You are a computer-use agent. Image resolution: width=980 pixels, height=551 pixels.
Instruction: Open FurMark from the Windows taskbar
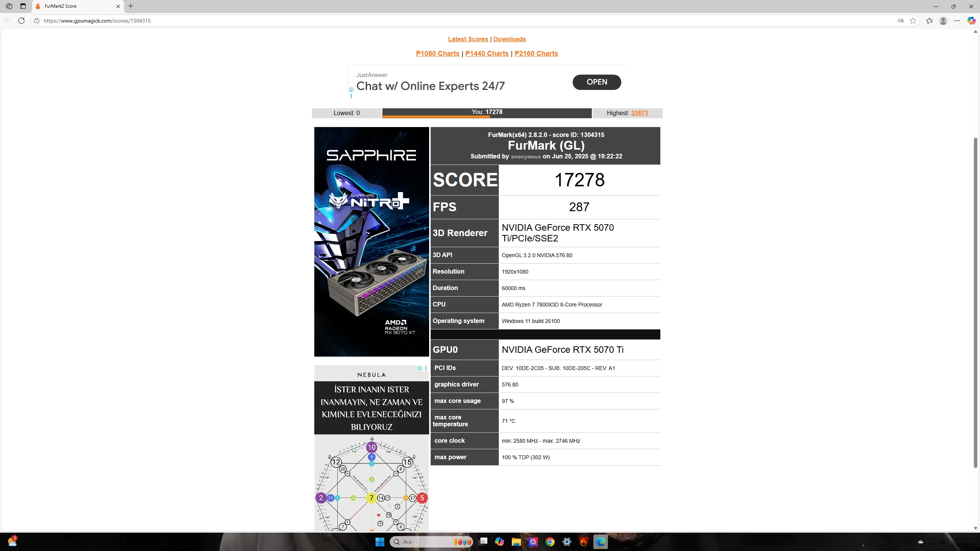[x=584, y=542]
